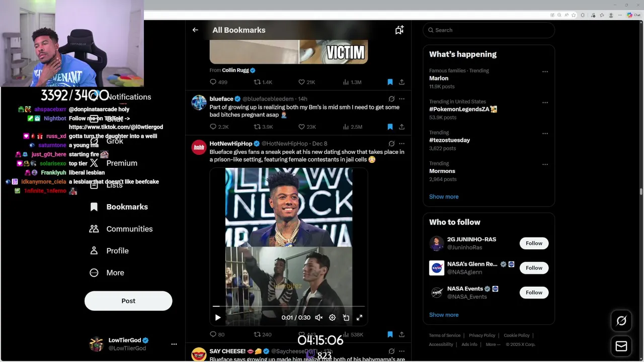Follow NASA Events account
The height and width of the screenshot is (362, 644).
pos(534,293)
